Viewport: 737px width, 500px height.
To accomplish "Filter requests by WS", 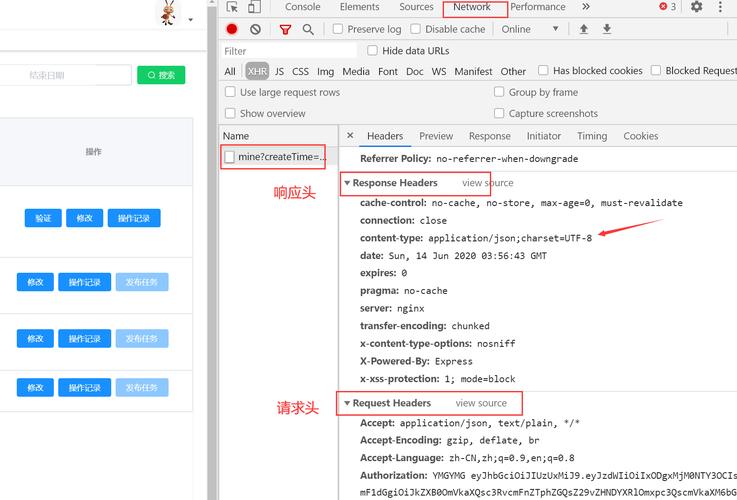I will (x=439, y=71).
